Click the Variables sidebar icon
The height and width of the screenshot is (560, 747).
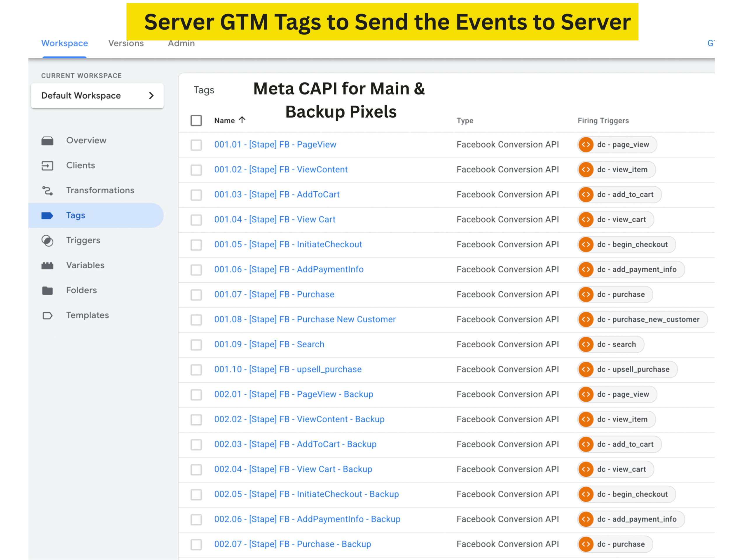click(x=47, y=265)
